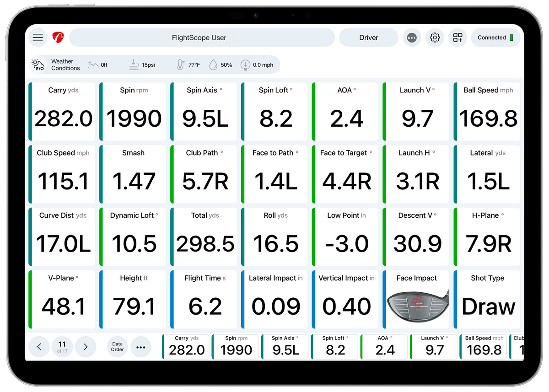Tap Spin Loft 8.2 in bottom strip
Screen dimensions: 549x392
[x=334, y=347]
